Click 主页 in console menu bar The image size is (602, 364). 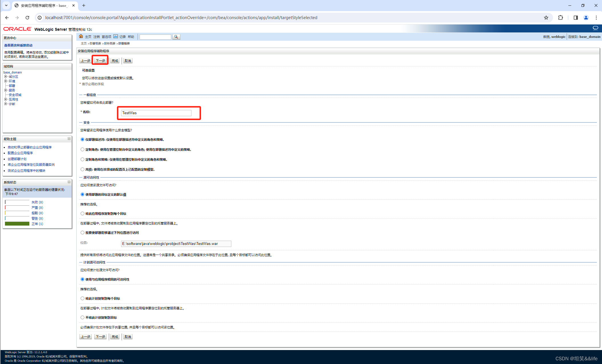88,37
